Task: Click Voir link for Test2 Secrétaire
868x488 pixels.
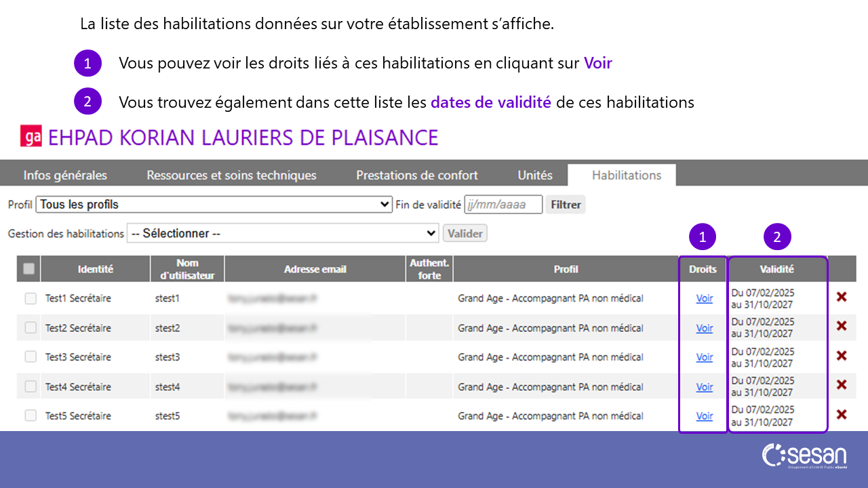Action: coord(704,328)
